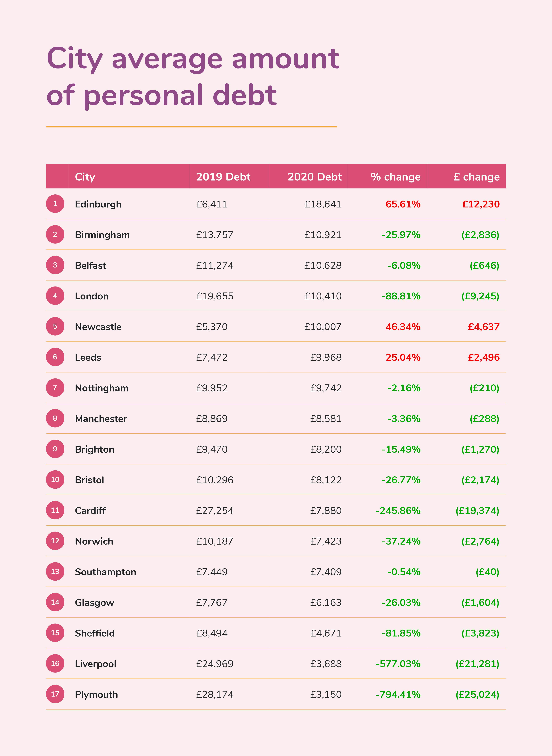Click the number 1 badge beside Edinburgh
Viewport: 552px width, 756px height.
(x=55, y=204)
